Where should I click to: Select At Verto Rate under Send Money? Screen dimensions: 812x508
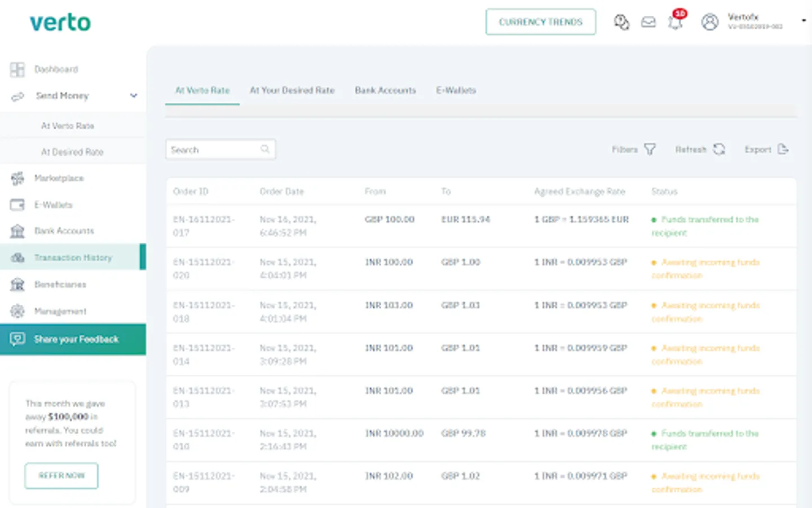click(x=68, y=126)
